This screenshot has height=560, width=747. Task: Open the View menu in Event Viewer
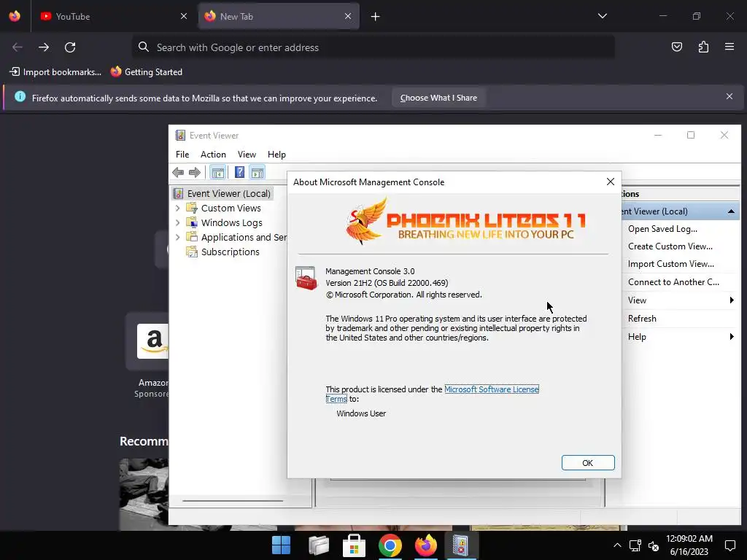(x=247, y=155)
